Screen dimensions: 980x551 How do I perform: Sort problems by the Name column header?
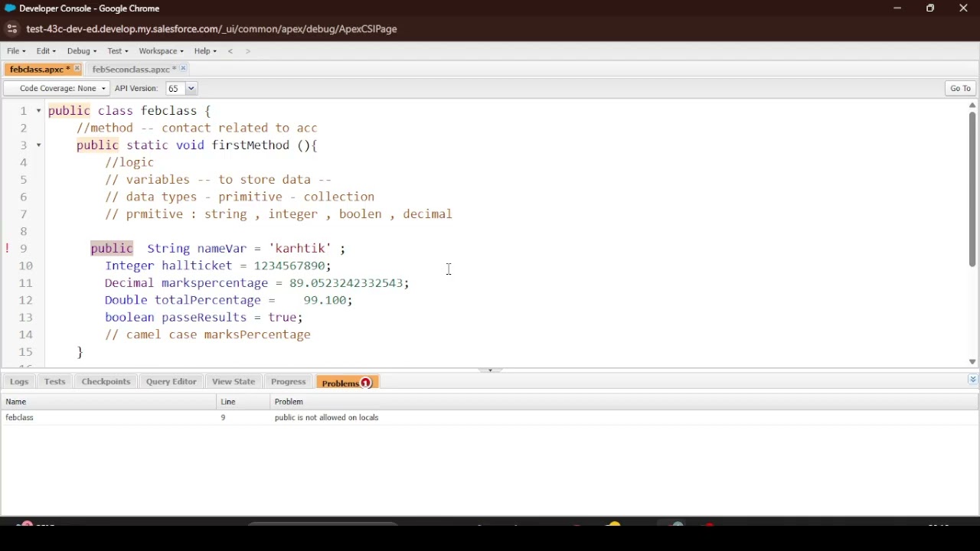pyautogui.click(x=109, y=402)
